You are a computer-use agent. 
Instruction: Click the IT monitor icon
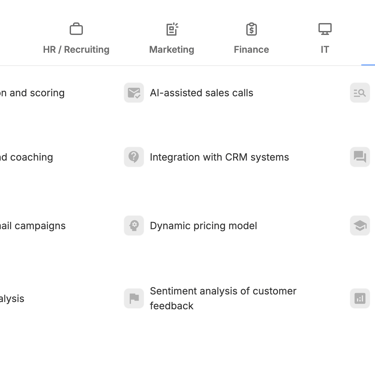tap(325, 29)
